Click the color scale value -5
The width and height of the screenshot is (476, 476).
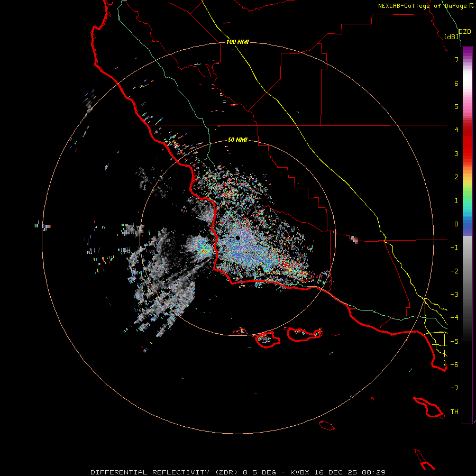click(454, 342)
